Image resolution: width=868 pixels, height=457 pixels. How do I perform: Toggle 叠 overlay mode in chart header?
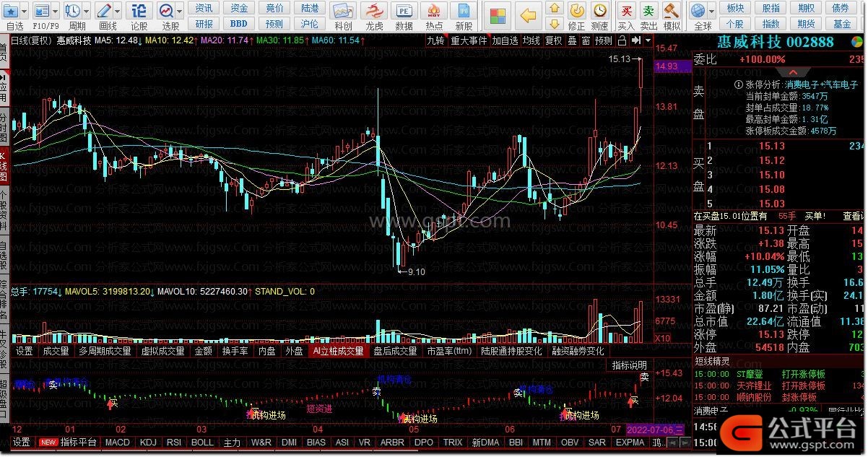click(572, 40)
